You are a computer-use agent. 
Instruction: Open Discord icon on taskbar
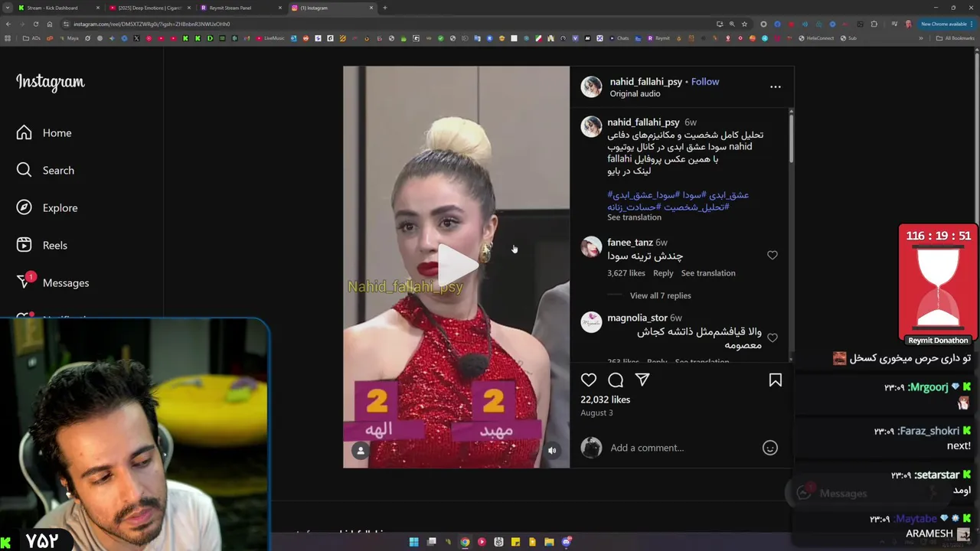pyautogui.click(x=567, y=543)
